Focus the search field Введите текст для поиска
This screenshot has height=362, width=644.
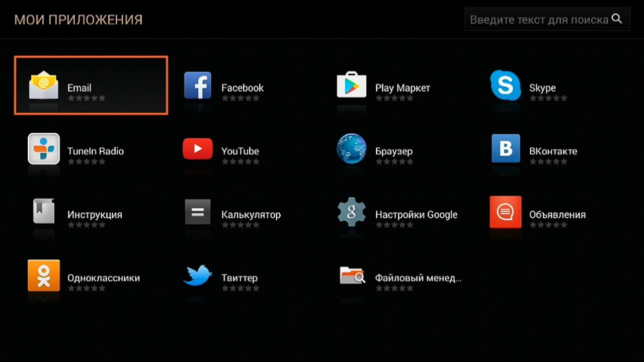(547, 20)
